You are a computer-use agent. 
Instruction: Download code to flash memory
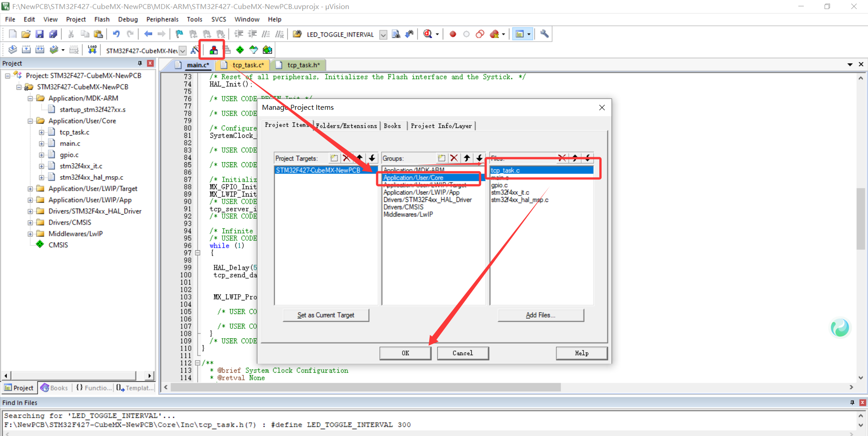point(92,50)
